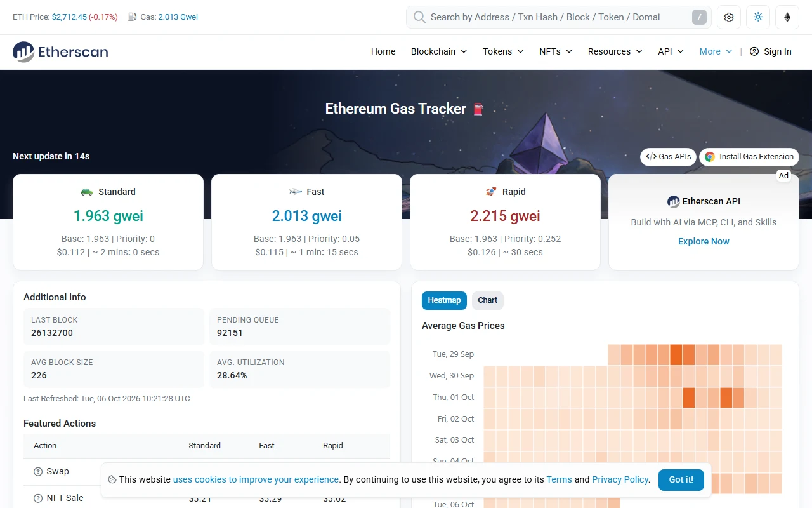This screenshot has height=508, width=812.
Task: Click the 2.013 Gwei gas value
Action: [178, 17]
